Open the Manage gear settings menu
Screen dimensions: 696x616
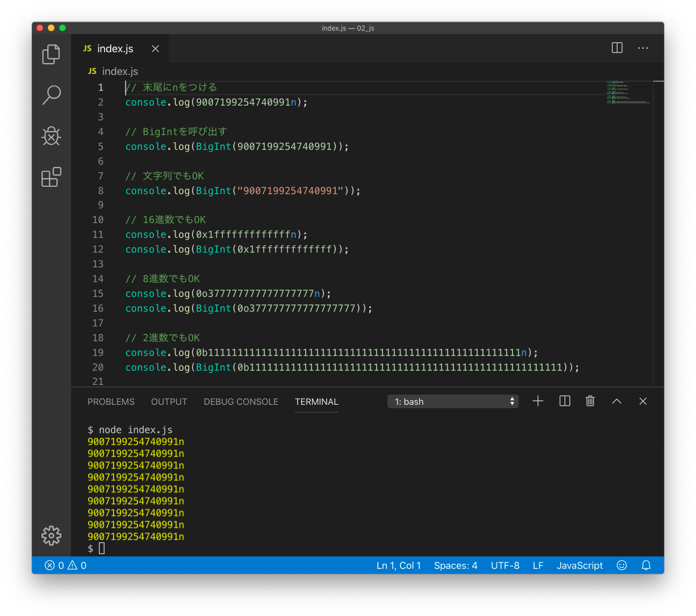tap(51, 535)
